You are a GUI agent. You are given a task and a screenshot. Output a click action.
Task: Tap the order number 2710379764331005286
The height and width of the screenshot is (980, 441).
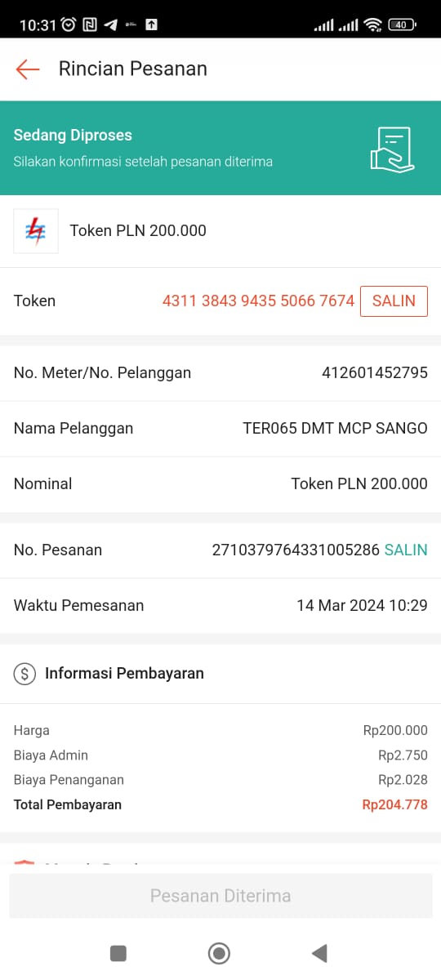pos(296,550)
